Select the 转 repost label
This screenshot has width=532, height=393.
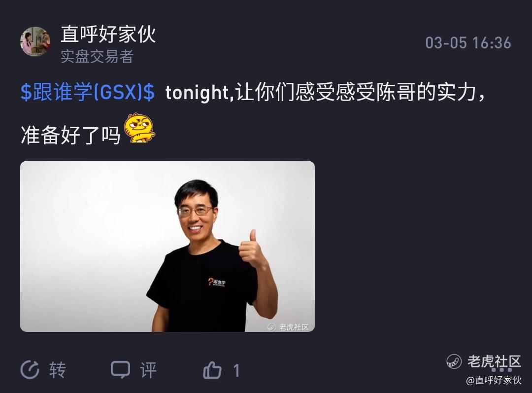coord(57,370)
